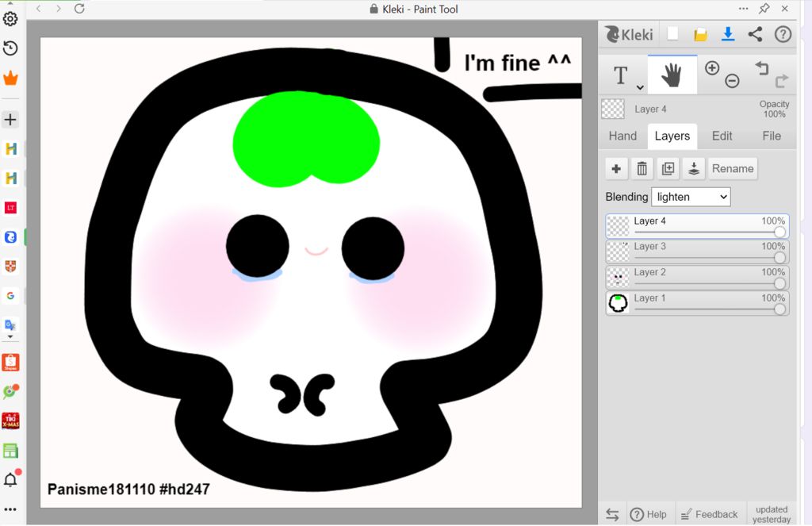Select Layer 1 in layer list
Image resolution: width=812 pixels, height=526 pixels.
point(697,304)
